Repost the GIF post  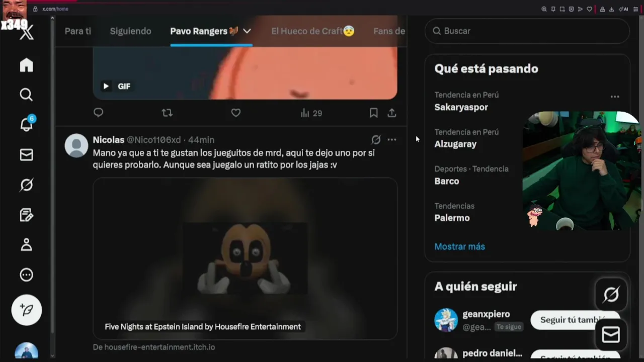click(167, 113)
